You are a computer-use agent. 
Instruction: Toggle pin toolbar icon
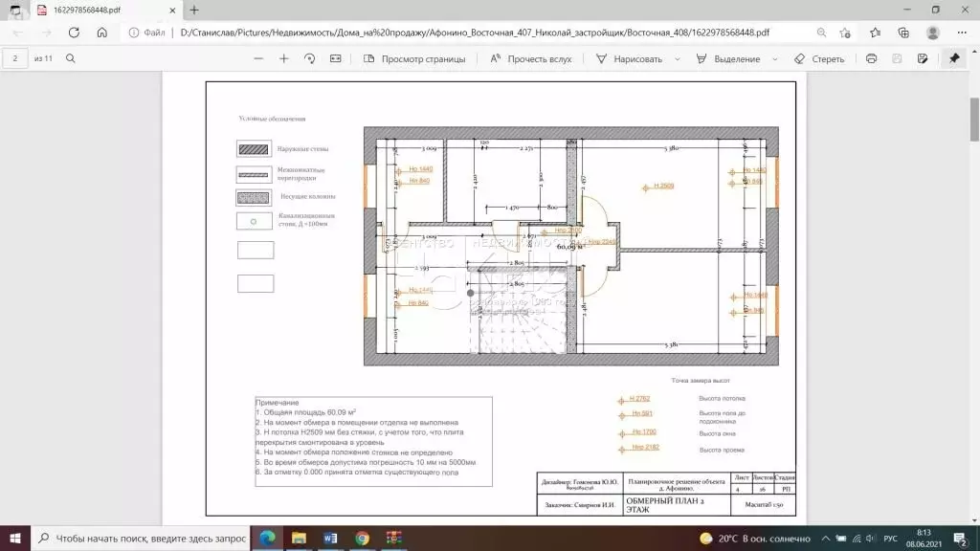pos(954,58)
